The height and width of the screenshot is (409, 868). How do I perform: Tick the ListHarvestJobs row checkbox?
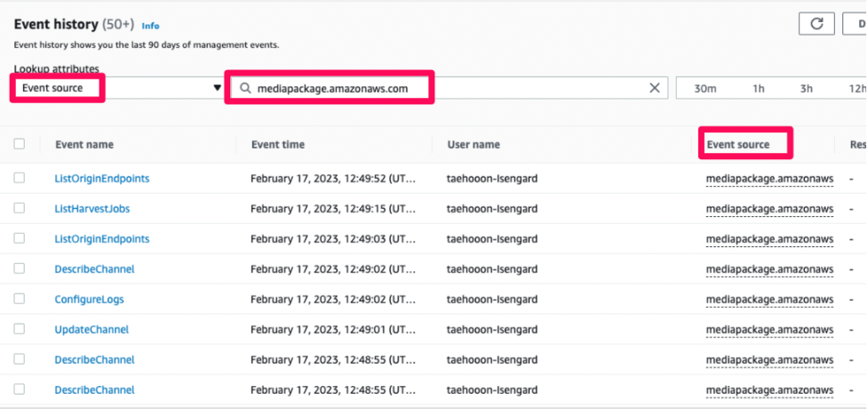pos(20,208)
